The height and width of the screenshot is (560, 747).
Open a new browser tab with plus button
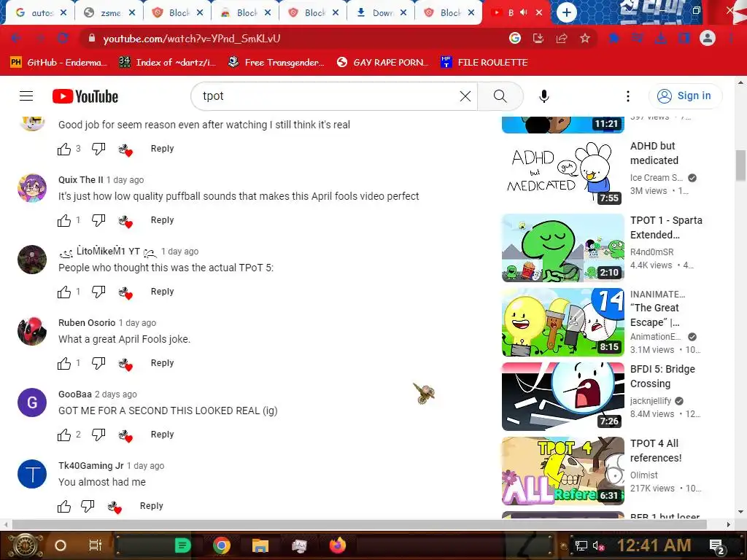pos(566,13)
